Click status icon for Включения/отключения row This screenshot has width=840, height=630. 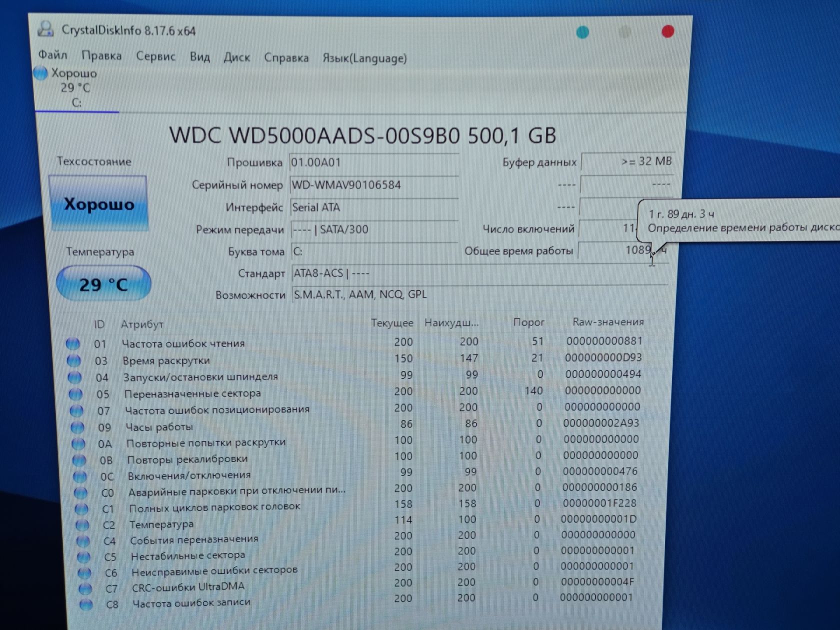coord(80,476)
